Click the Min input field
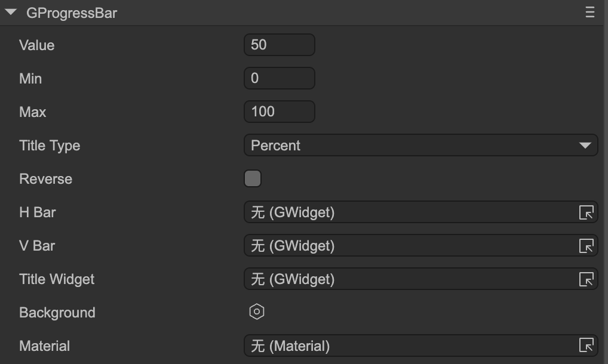Viewport: 608px width, 364px height. point(279,78)
